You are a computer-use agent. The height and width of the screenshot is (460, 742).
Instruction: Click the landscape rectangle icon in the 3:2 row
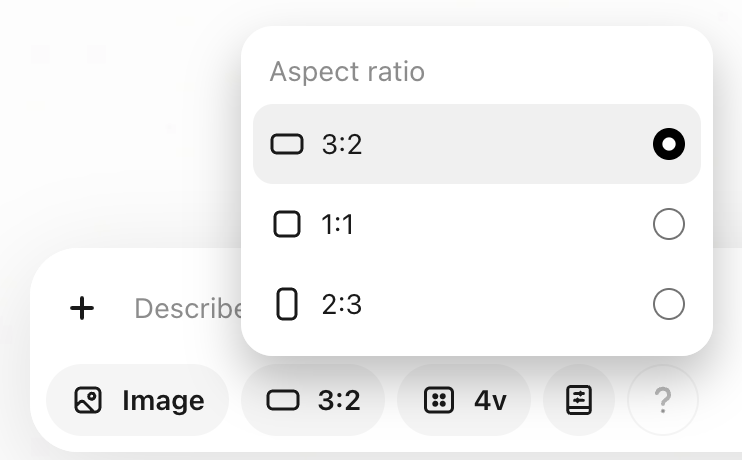(x=287, y=145)
